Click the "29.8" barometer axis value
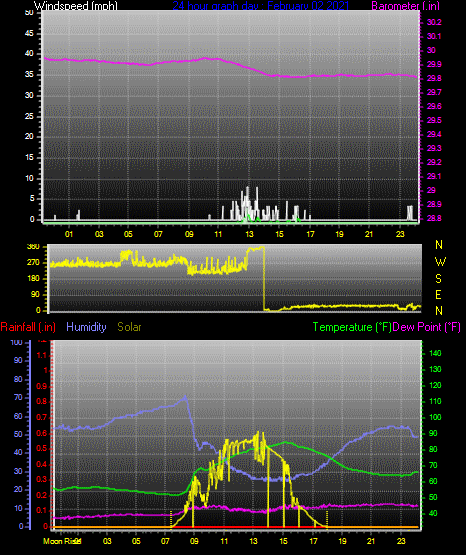Image resolution: width=466 pixels, height=555 pixels. point(434,79)
